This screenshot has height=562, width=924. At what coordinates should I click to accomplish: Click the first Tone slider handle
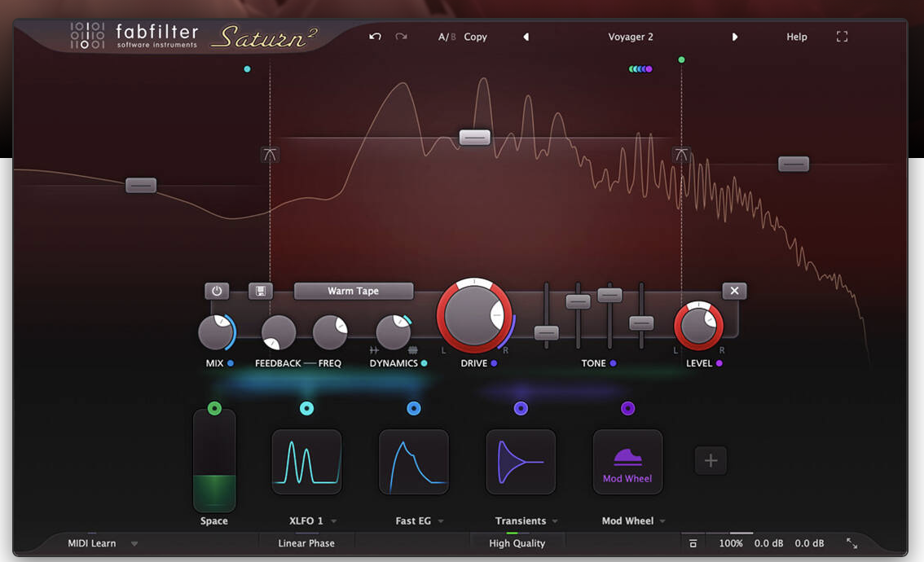[546, 333]
